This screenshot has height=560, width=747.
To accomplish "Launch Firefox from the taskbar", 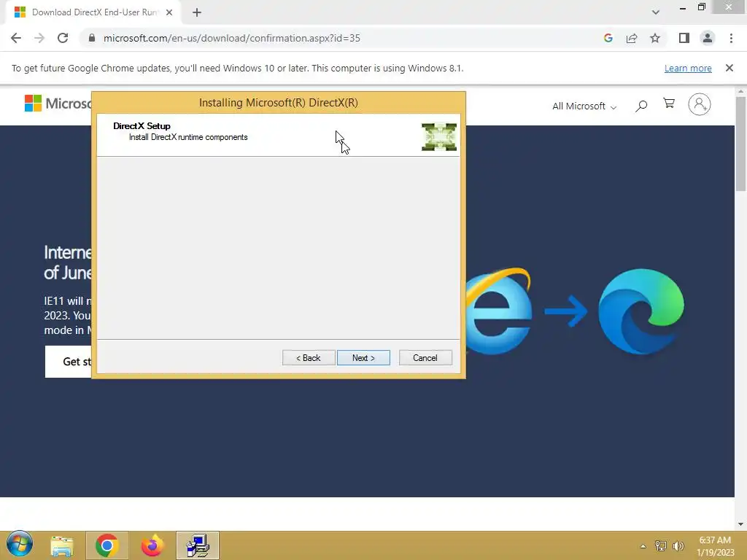I will click(152, 545).
